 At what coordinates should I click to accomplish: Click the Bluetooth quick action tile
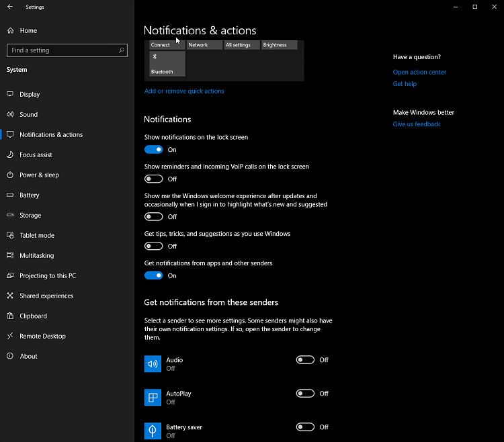167,64
